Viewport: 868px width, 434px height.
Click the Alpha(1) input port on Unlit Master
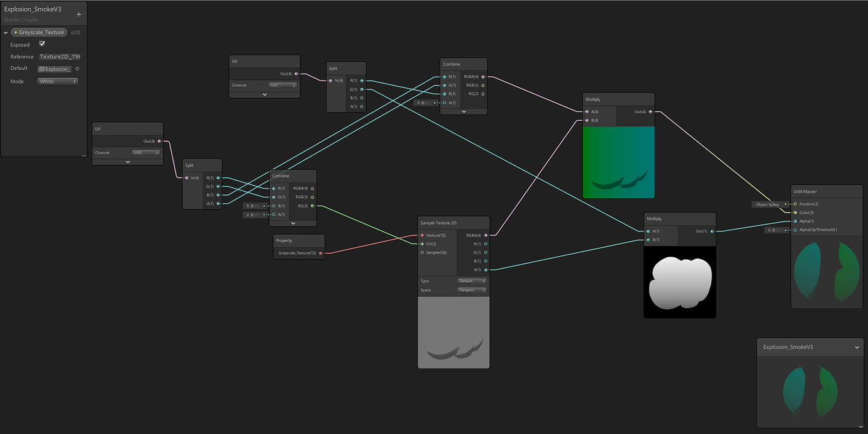(x=795, y=221)
